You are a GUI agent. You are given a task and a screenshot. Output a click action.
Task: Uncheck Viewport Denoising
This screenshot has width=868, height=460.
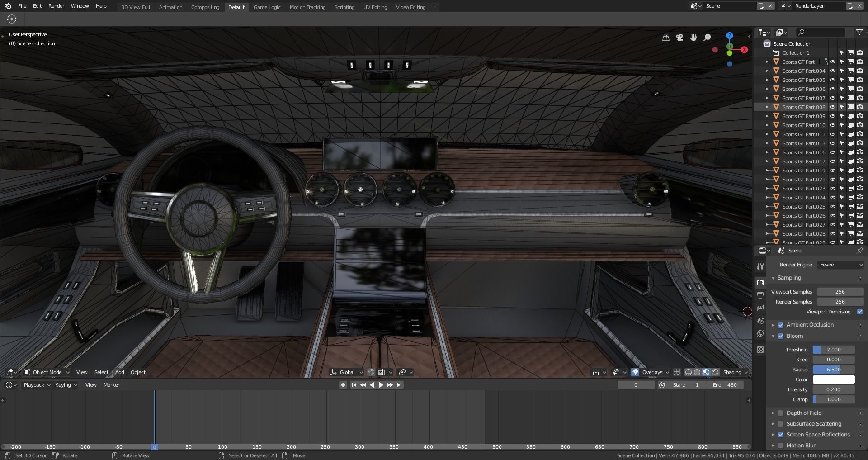[860, 312]
